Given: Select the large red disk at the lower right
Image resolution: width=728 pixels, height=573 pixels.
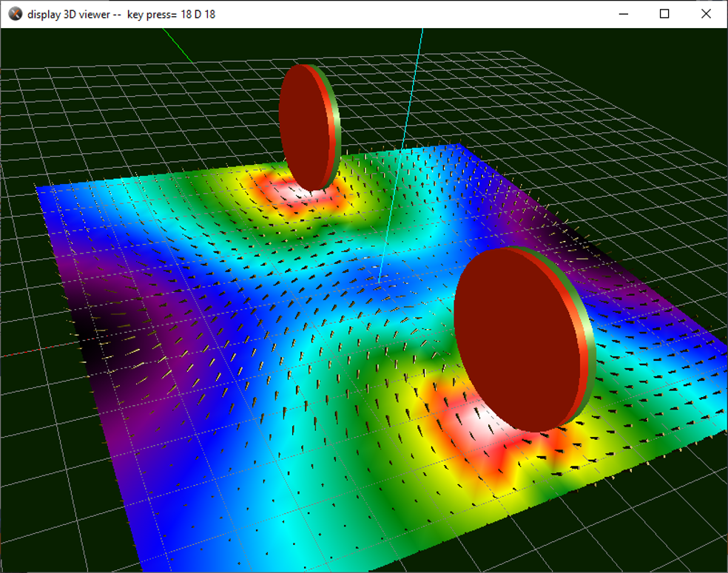Looking at the screenshot, I should point(514,340).
